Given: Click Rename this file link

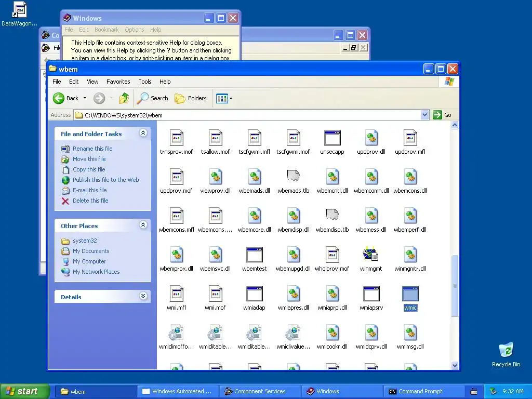Looking at the screenshot, I should [x=92, y=149].
